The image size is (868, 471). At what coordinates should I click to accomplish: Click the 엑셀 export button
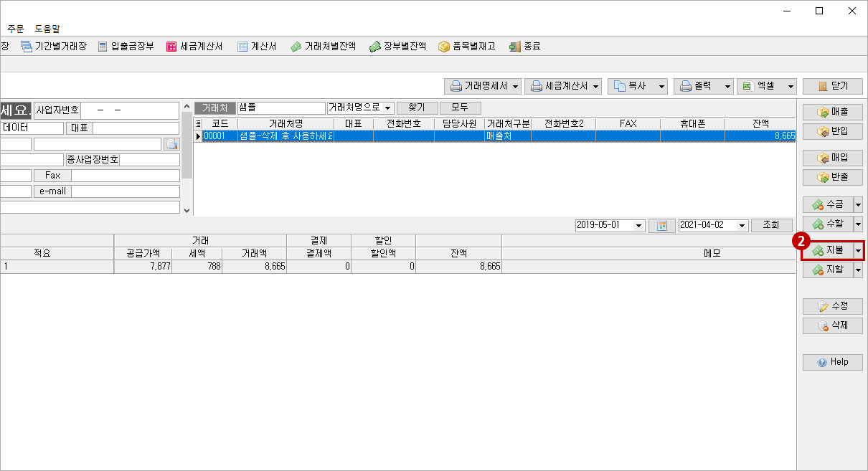[x=760, y=86]
